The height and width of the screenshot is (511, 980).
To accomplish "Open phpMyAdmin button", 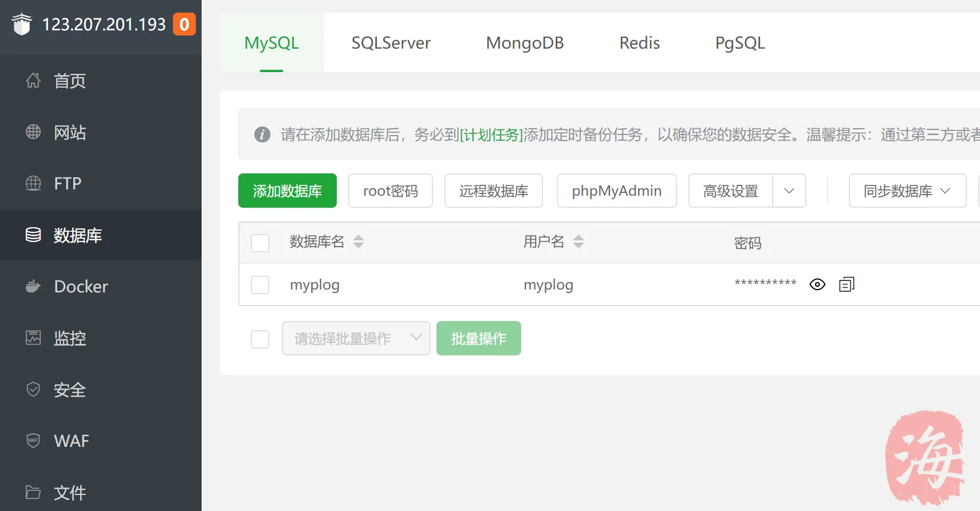I will (616, 191).
